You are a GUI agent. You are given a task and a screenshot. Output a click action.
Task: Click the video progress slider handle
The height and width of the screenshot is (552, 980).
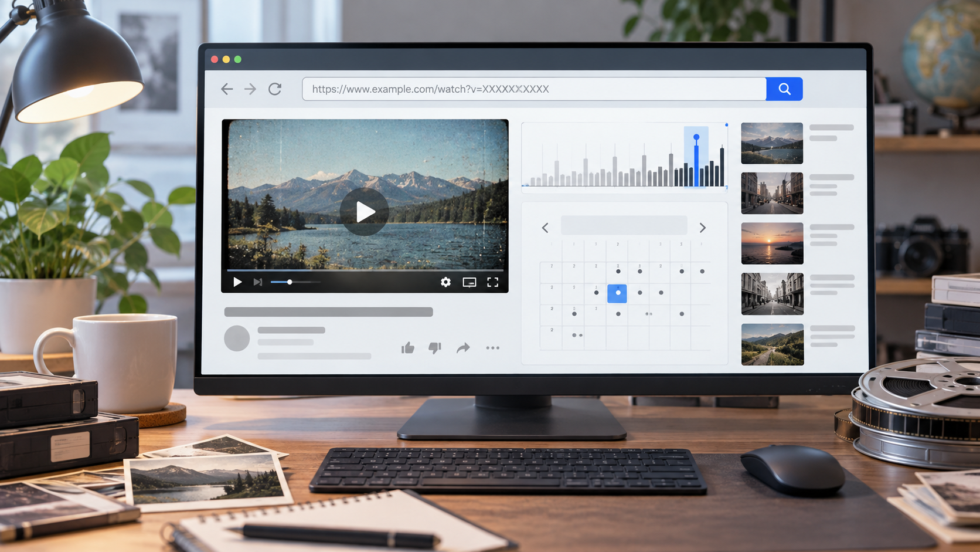pos(290,282)
